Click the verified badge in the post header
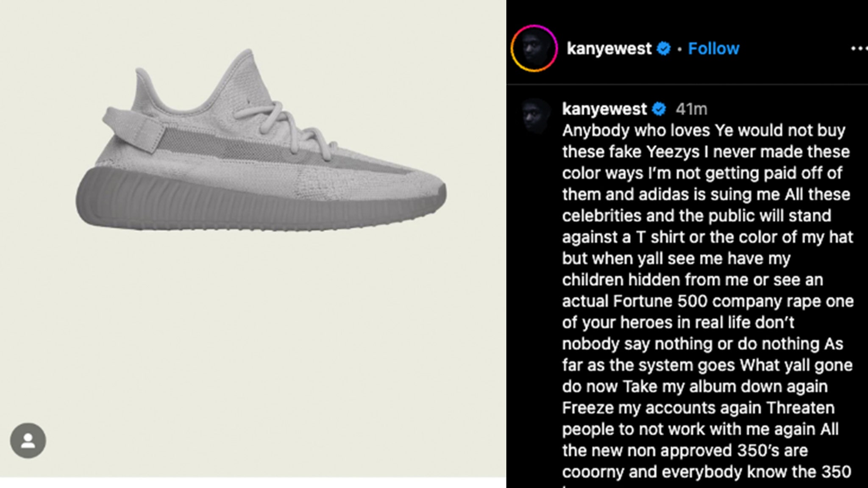 coord(664,49)
